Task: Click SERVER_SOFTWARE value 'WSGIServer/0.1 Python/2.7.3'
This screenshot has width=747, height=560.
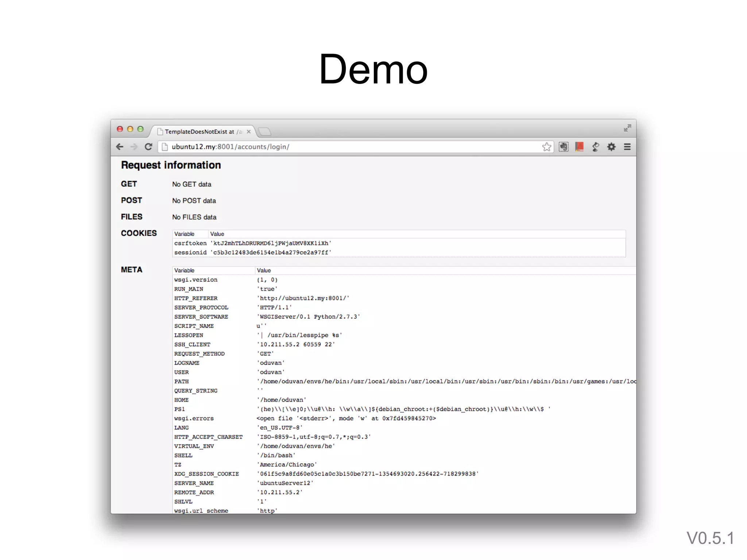Action: (309, 317)
